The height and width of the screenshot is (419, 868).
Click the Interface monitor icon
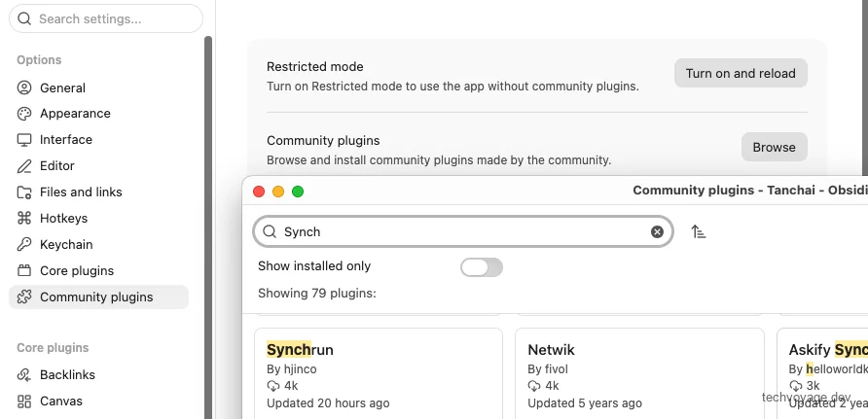[24, 140]
